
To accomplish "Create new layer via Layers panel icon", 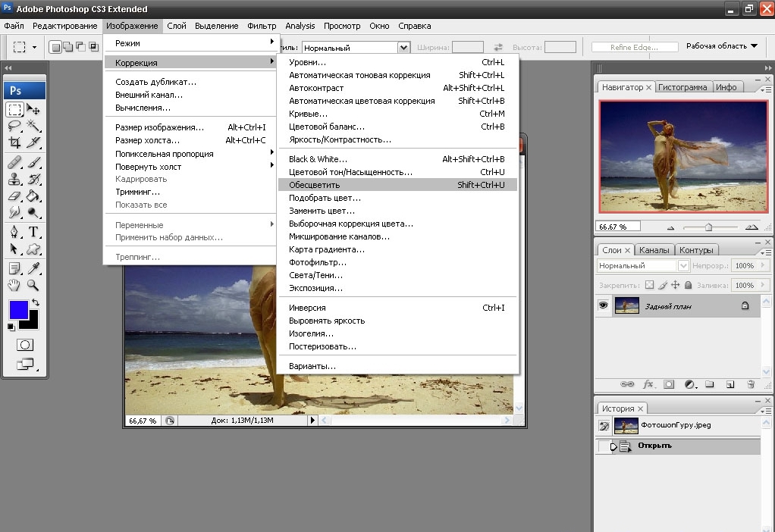I will pos(730,384).
